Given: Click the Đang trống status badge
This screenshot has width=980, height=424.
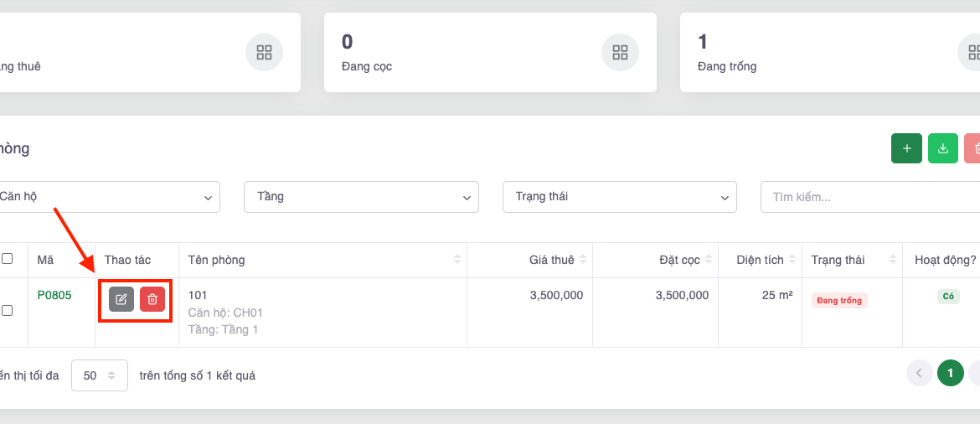Looking at the screenshot, I should point(839,300).
